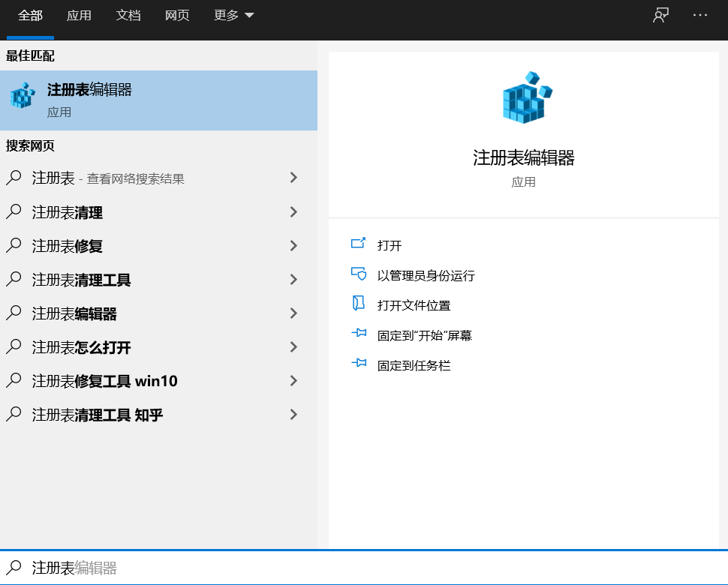Click magnifier icon beside the 注册表编辑器 web suggestion
Viewport: 728px width, 585px height.
(14, 313)
